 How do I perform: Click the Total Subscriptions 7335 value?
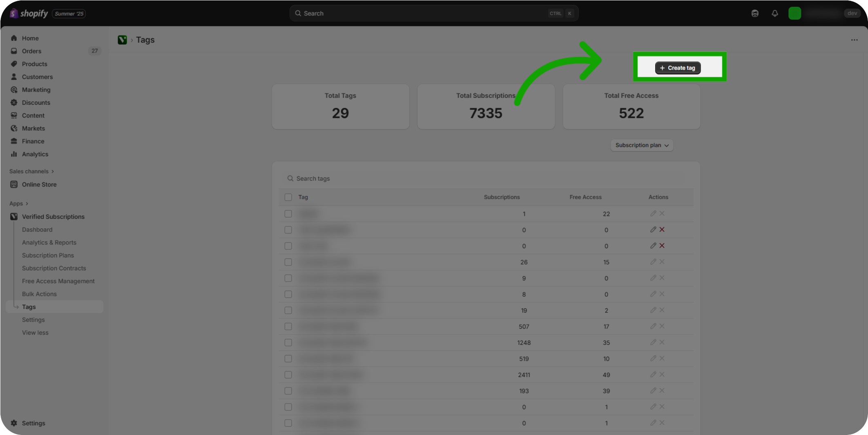pos(486,113)
